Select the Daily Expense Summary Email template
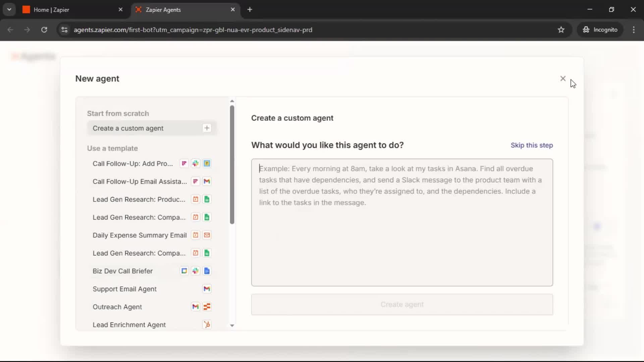 pyautogui.click(x=152, y=235)
